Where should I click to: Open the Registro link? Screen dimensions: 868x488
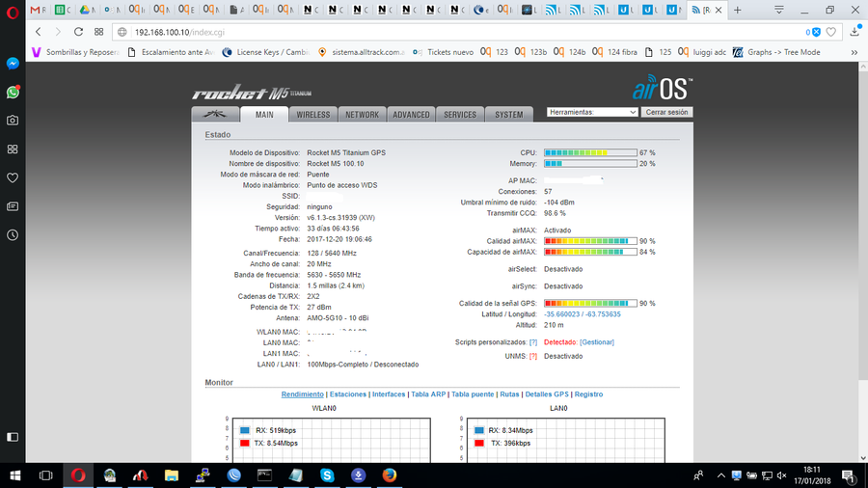pos(588,394)
